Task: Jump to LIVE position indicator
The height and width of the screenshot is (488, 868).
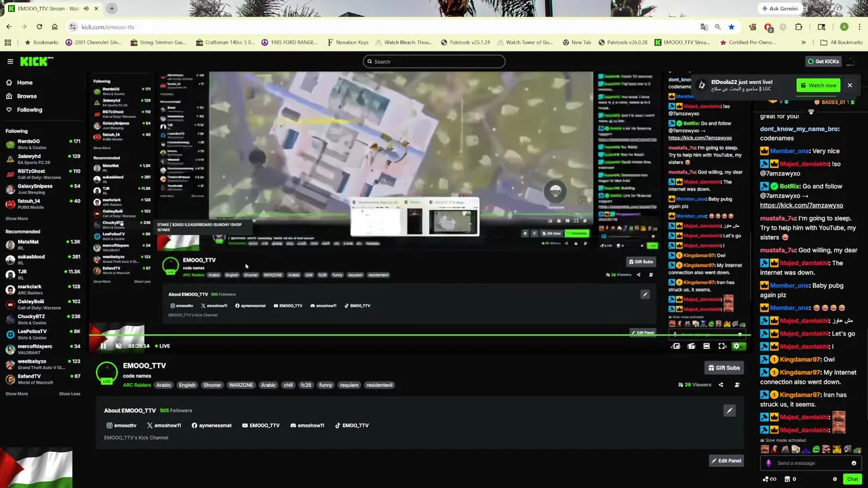Action: tap(161, 346)
